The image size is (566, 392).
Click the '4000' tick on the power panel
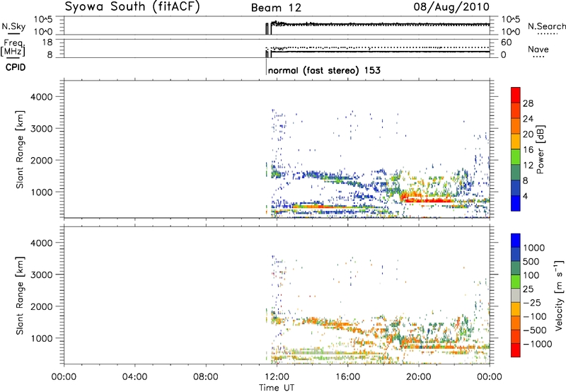point(41,97)
